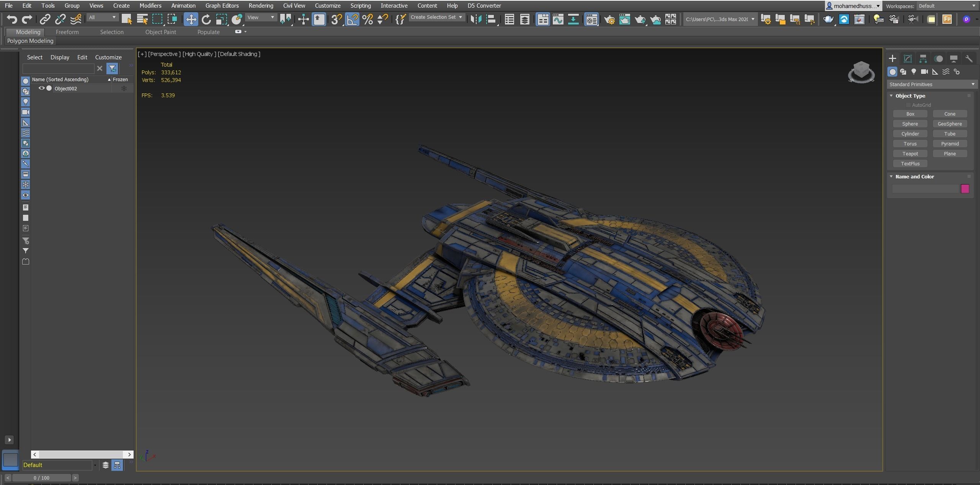980x485 pixels.
Task: Open Render Setup teapot icon
Action: (609, 19)
